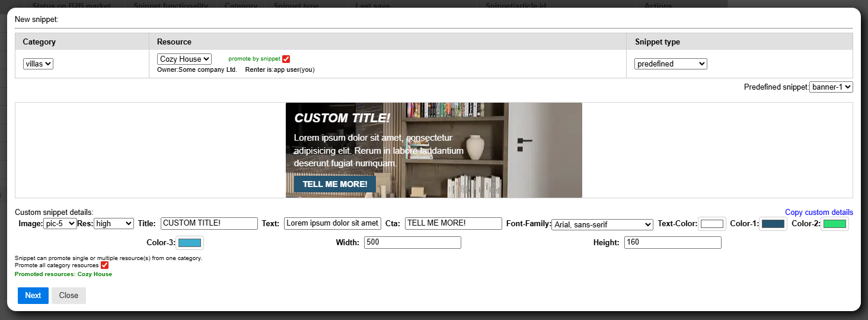Open the white Text-Color swatch
The image size is (868, 320).
coord(712,224)
